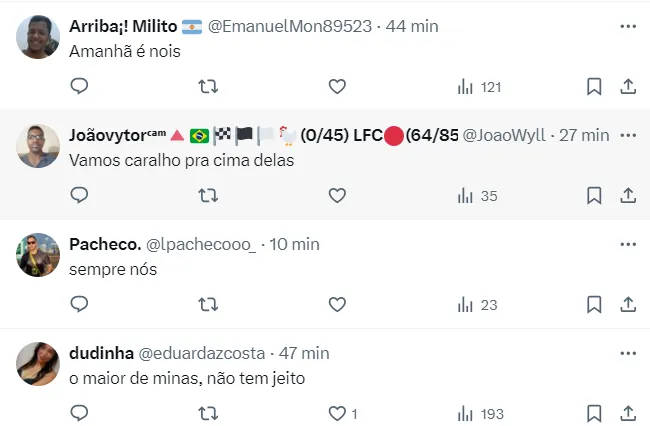Image resolution: width=650 pixels, height=426 pixels.
Task: View analytics showing 35 views
Action: pyautogui.click(x=477, y=196)
